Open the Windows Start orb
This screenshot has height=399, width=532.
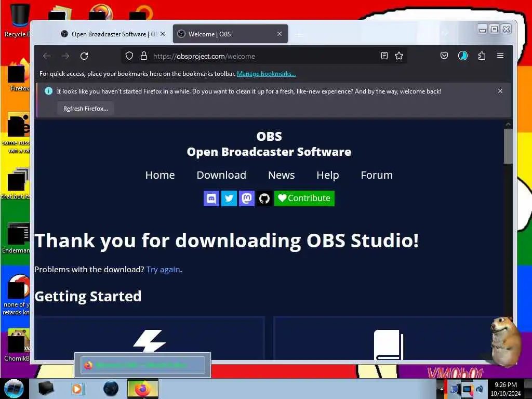[14, 389]
